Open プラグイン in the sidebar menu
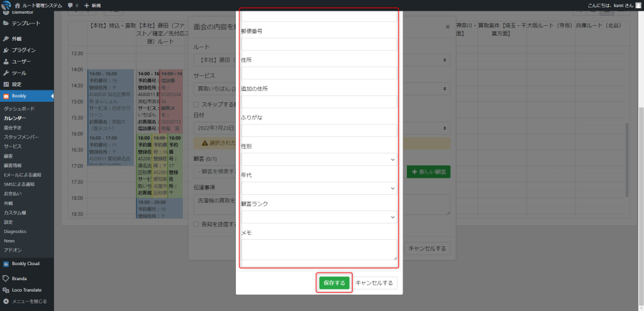 point(23,50)
